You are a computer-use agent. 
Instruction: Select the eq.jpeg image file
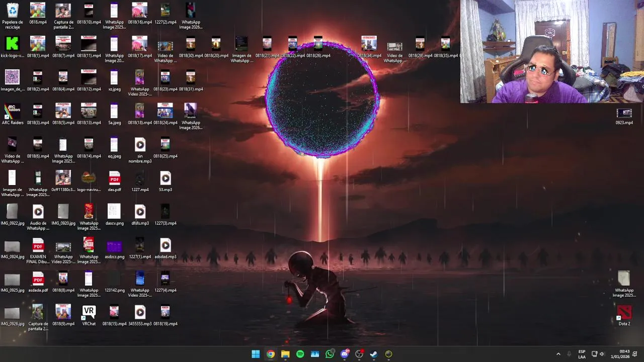114,147
